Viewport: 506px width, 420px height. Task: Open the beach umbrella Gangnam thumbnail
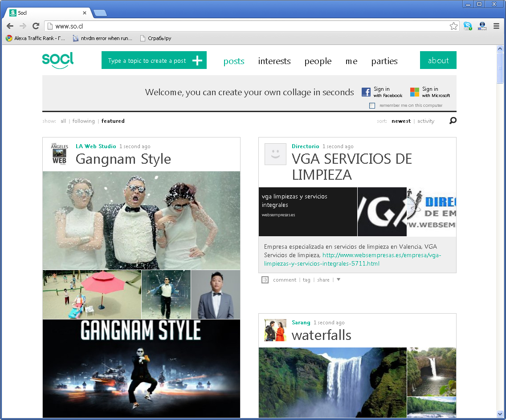[92, 294]
